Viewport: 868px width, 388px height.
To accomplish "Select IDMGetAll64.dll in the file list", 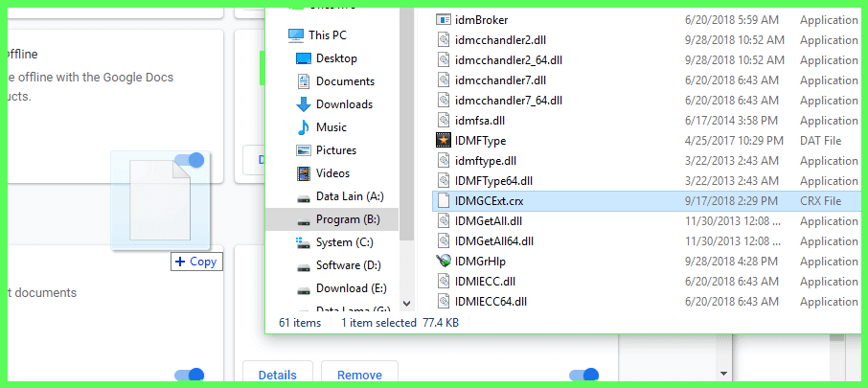I will tap(494, 241).
